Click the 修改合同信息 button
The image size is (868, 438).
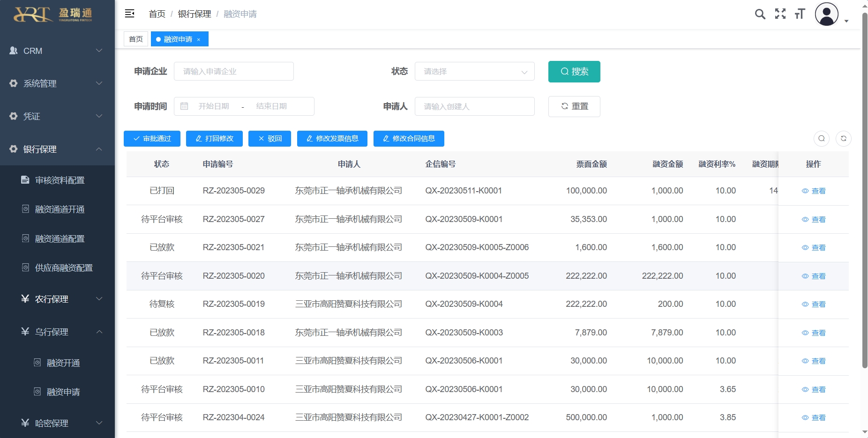(409, 139)
